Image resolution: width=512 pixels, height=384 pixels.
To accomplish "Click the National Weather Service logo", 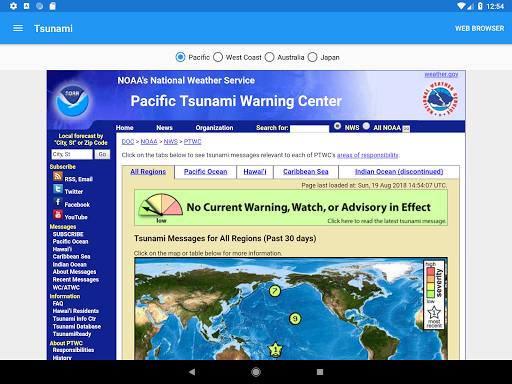I will click(x=440, y=99).
